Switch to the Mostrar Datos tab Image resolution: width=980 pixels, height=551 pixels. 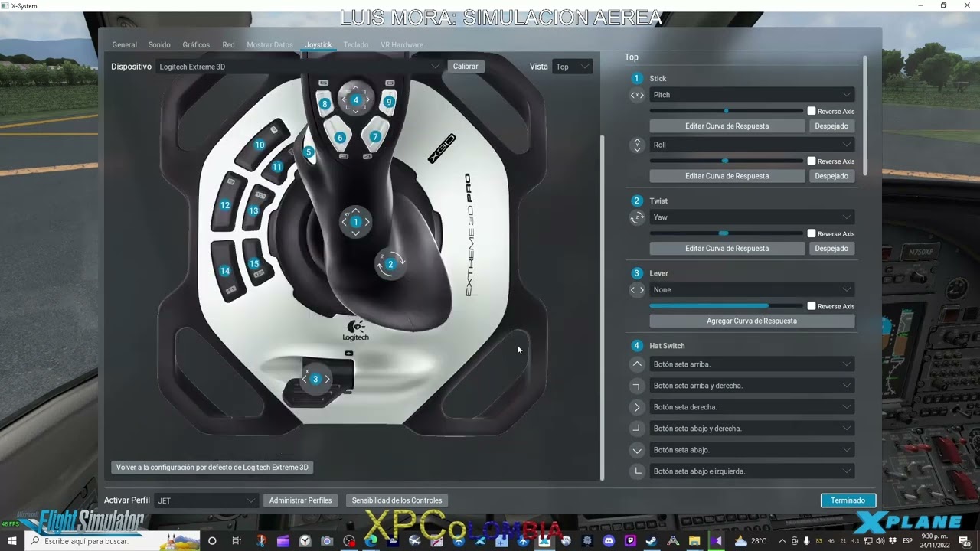(x=269, y=45)
